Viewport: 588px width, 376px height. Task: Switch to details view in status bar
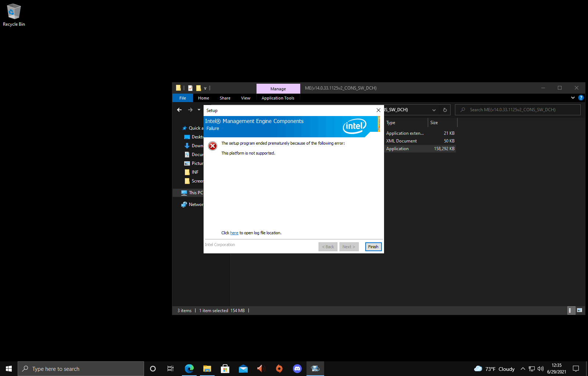click(571, 311)
